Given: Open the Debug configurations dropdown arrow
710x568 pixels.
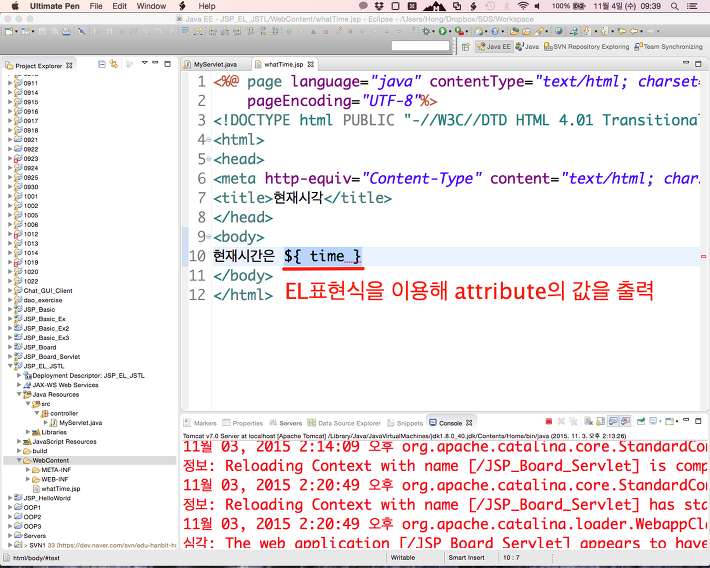Looking at the screenshot, I should (x=433, y=32).
